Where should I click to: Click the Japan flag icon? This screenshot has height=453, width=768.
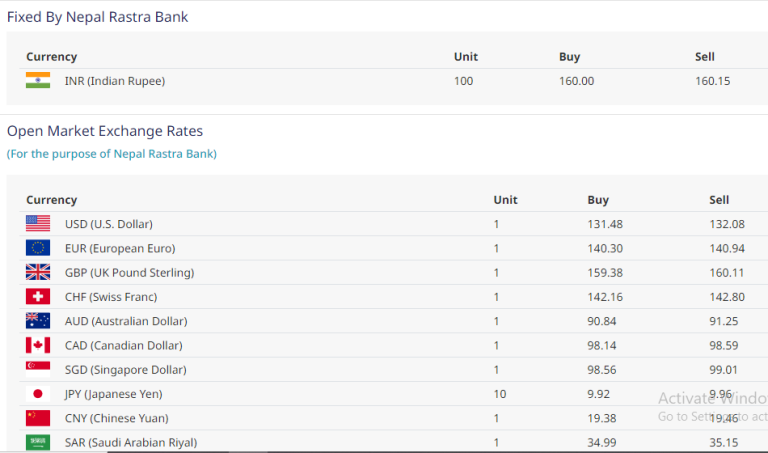(x=38, y=394)
